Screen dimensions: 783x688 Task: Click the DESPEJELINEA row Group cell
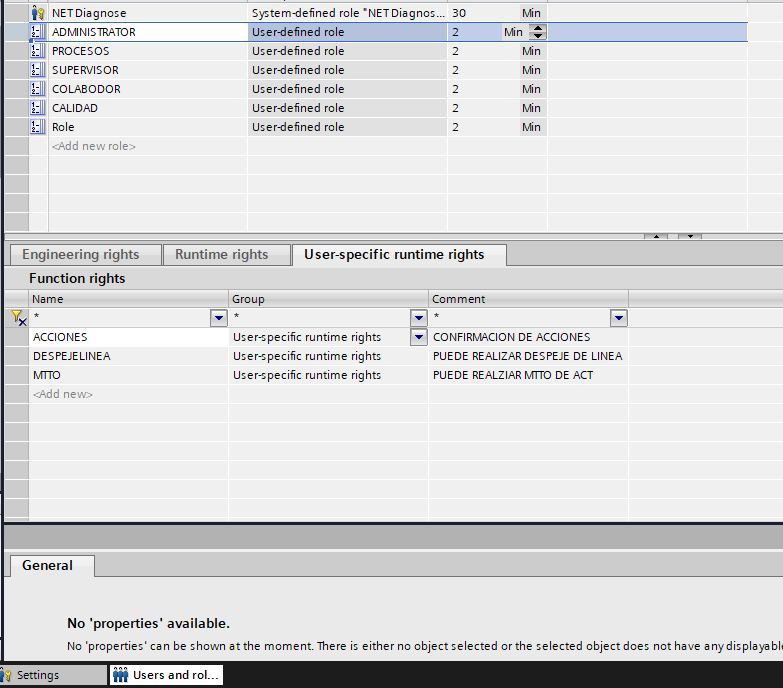(x=328, y=356)
